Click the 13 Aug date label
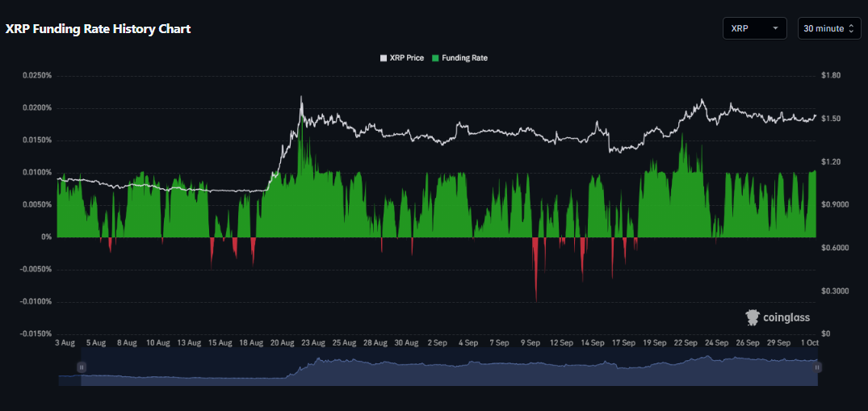Viewport: 868px width, 411px height. pyautogui.click(x=189, y=343)
